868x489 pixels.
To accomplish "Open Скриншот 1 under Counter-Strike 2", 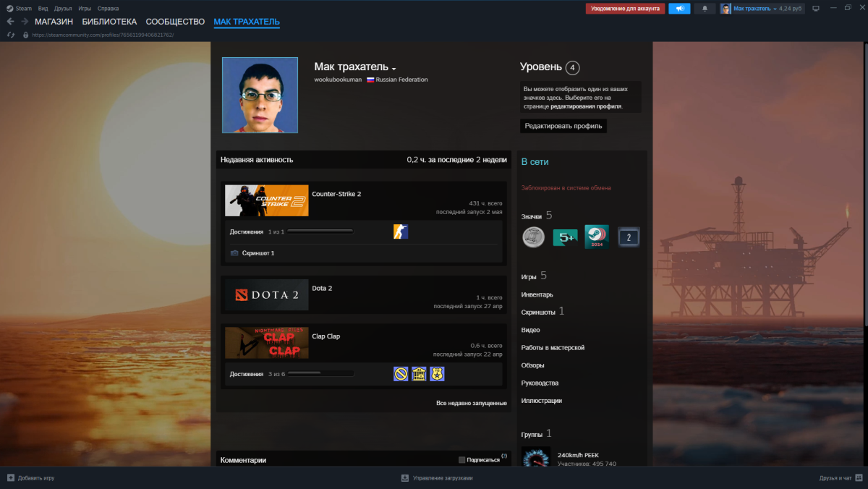I will [258, 253].
